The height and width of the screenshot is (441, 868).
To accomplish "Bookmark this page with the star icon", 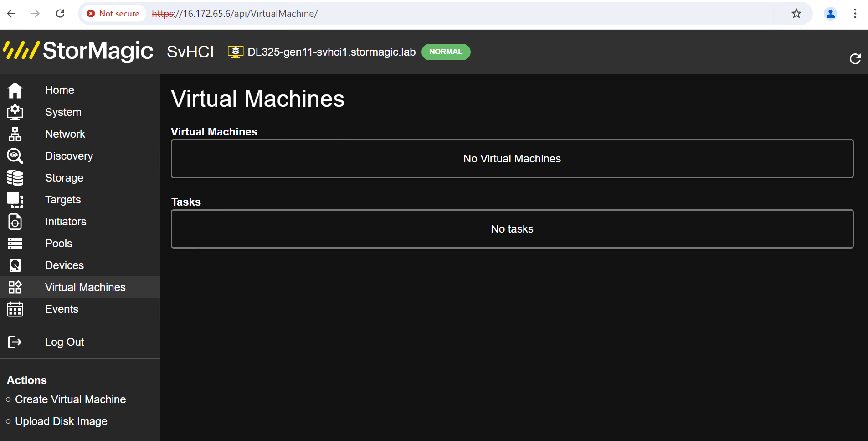I will click(796, 14).
